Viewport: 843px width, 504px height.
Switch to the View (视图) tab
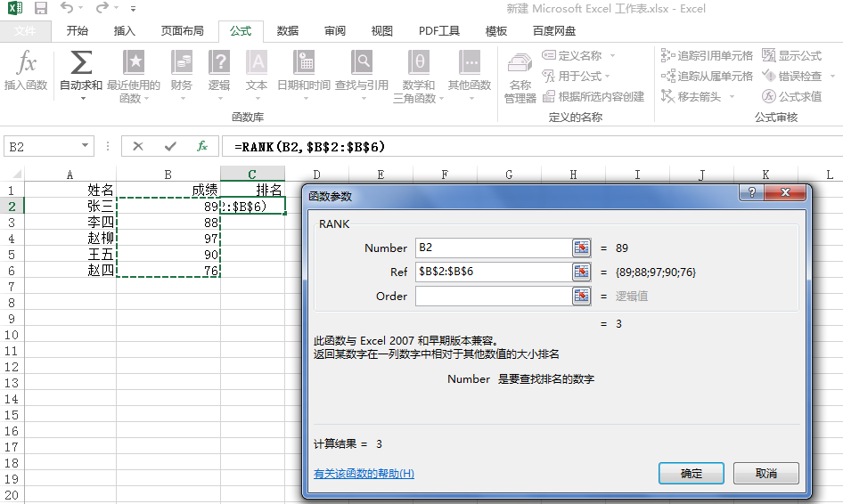(381, 31)
